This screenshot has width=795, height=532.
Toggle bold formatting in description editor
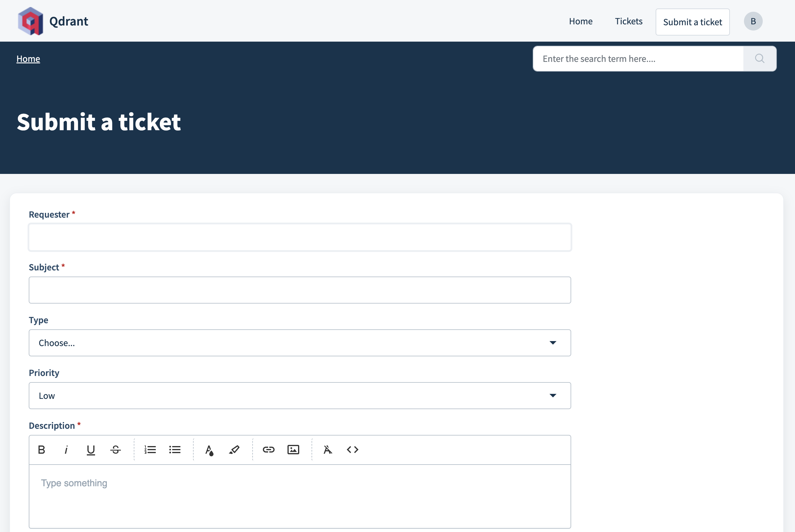tap(41, 450)
